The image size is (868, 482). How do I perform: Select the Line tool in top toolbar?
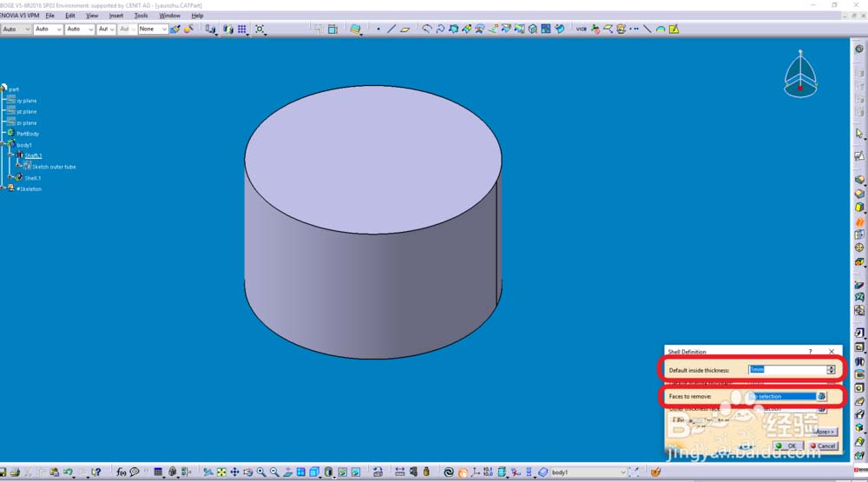pyautogui.click(x=391, y=29)
